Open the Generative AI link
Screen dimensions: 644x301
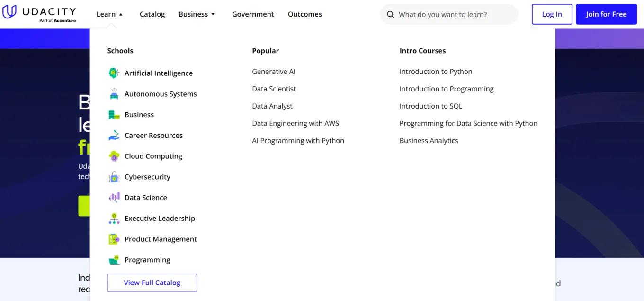tap(273, 72)
